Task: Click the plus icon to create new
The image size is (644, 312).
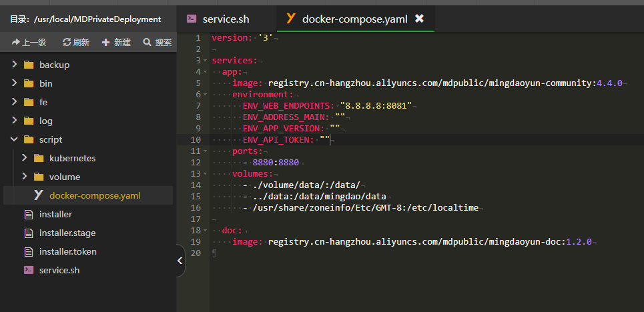Action: pos(105,42)
